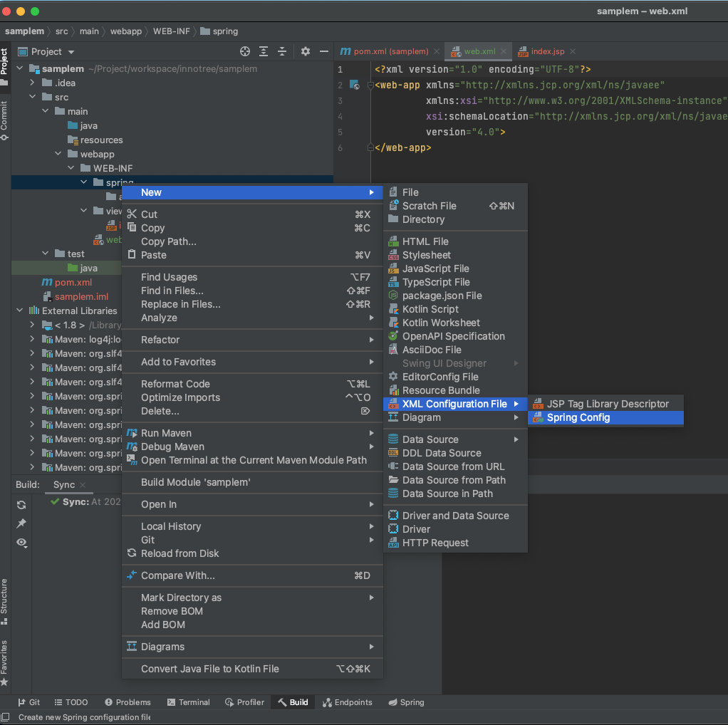
Task: Collapse the External Libraries node
Action: [x=19, y=310]
